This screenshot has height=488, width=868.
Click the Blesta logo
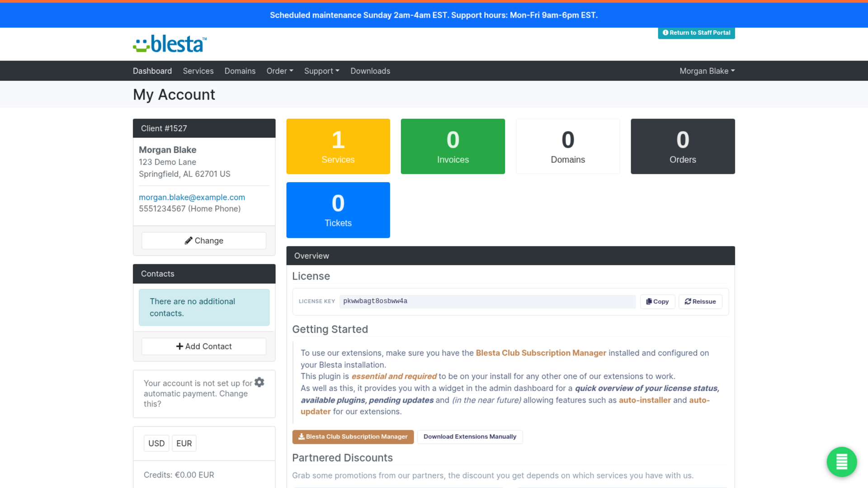point(170,44)
